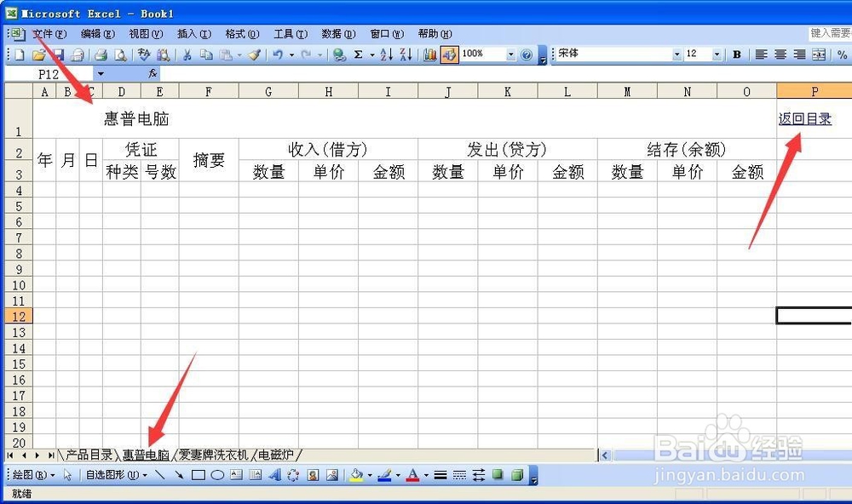This screenshot has width=852, height=504.
Task: Insert hyperlink with globe icon
Action: (x=340, y=54)
